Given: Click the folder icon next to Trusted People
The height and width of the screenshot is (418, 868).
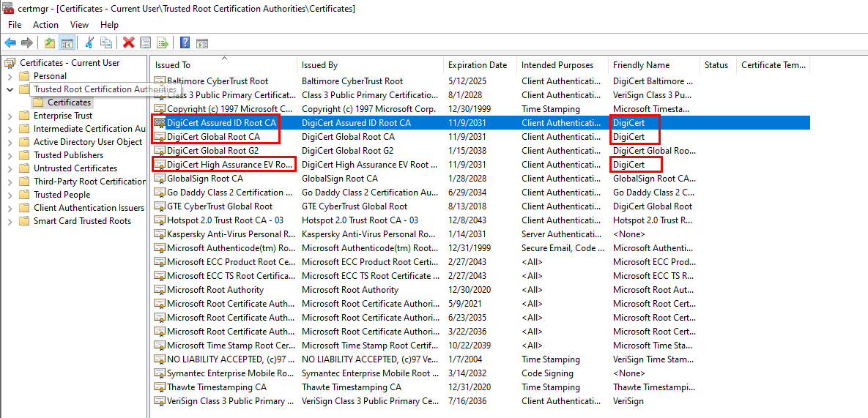Looking at the screenshot, I should pyautogui.click(x=23, y=195).
